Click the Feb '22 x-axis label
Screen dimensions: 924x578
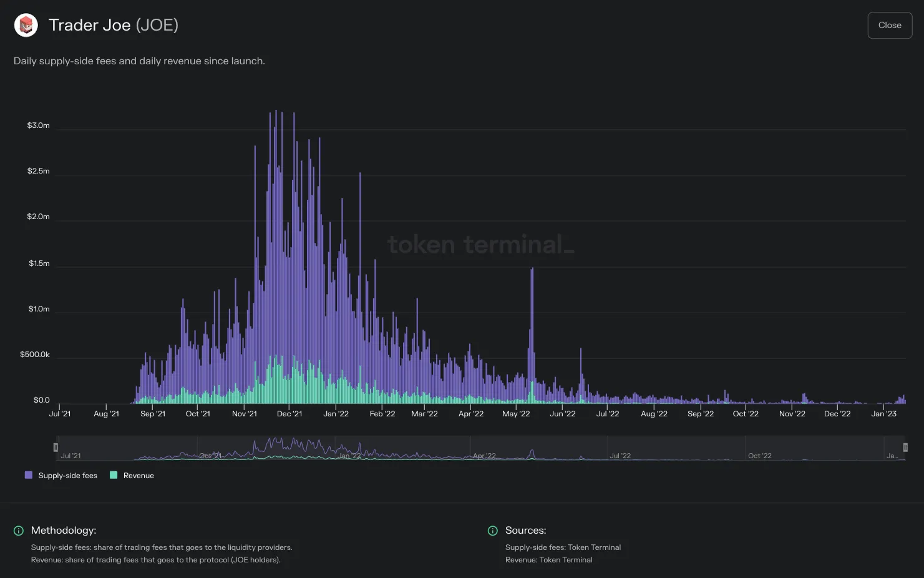(x=382, y=414)
